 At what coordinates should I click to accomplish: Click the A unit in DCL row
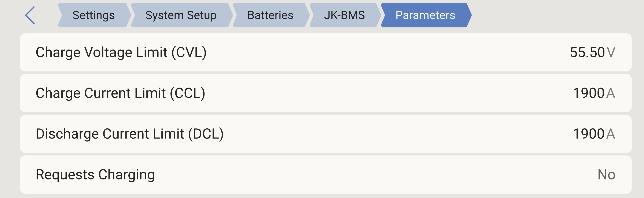click(x=611, y=134)
